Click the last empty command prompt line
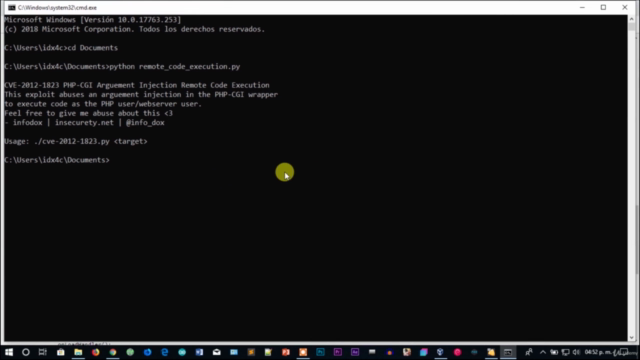The width and height of the screenshot is (640, 360). pos(57,160)
